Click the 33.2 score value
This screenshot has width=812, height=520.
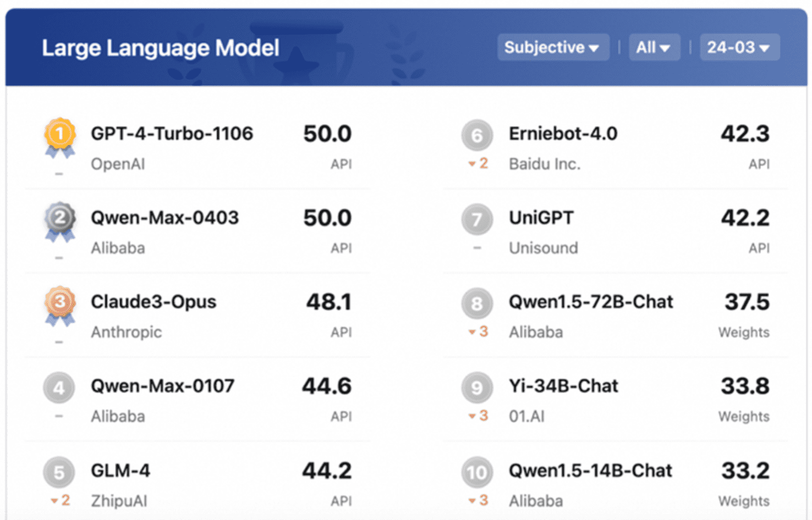click(745, 471)
